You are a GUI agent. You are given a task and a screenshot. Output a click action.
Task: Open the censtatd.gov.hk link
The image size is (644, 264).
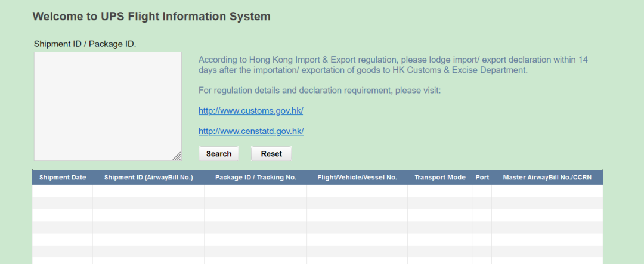[251, 131]
